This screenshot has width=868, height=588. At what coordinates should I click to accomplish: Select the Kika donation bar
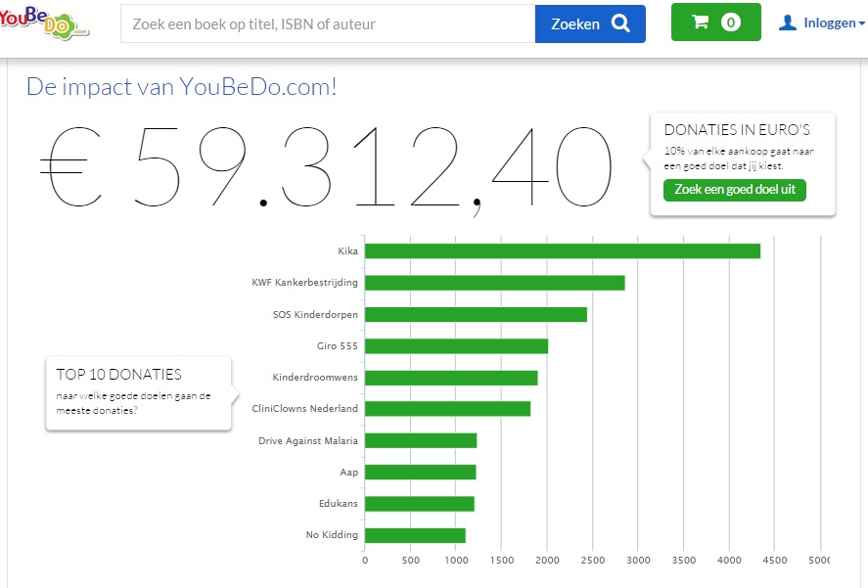click(x=562, y=251)
